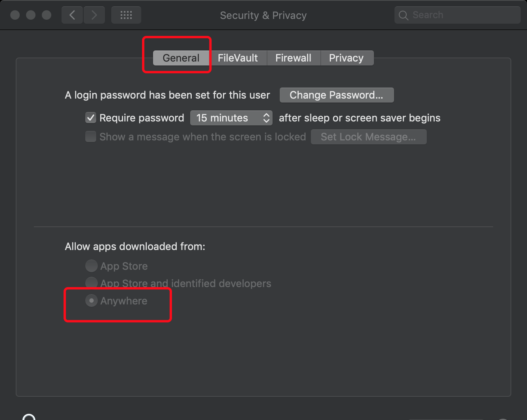
Task: Enable Show a message when screen is locked
Action: click(91, 136)
